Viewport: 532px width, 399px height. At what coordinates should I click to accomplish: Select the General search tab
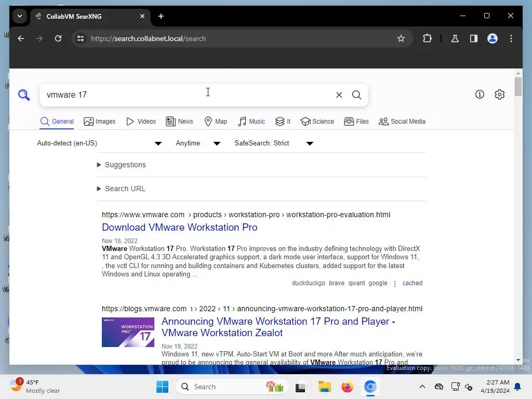coord(57,122)
